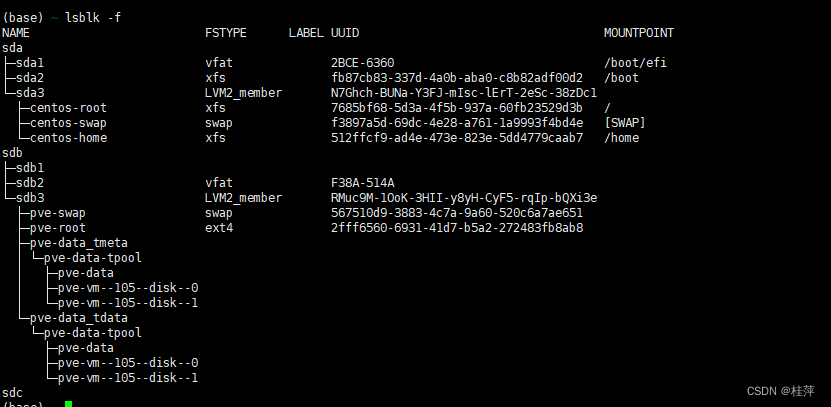
Task: Select the NAME column header
Action: [16, 33]
